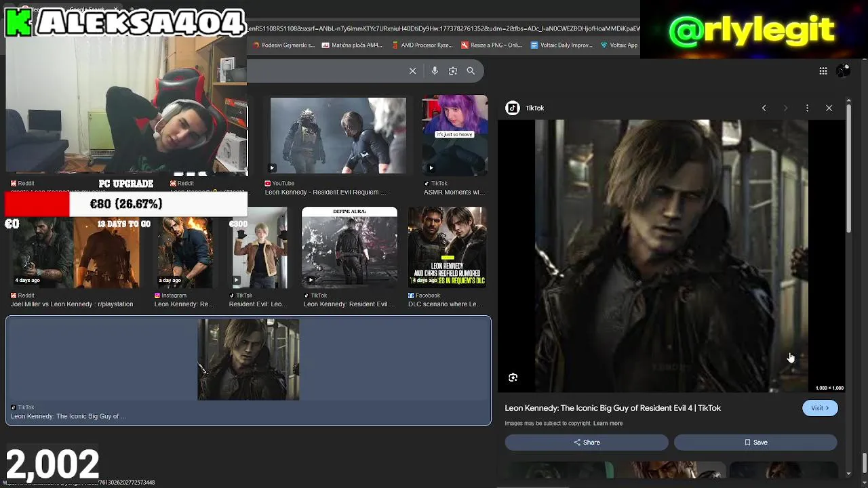Click the PC Upgrade €80 progress bar
Image resolution: width=868 pixels, height=488 pixels.
126,204
